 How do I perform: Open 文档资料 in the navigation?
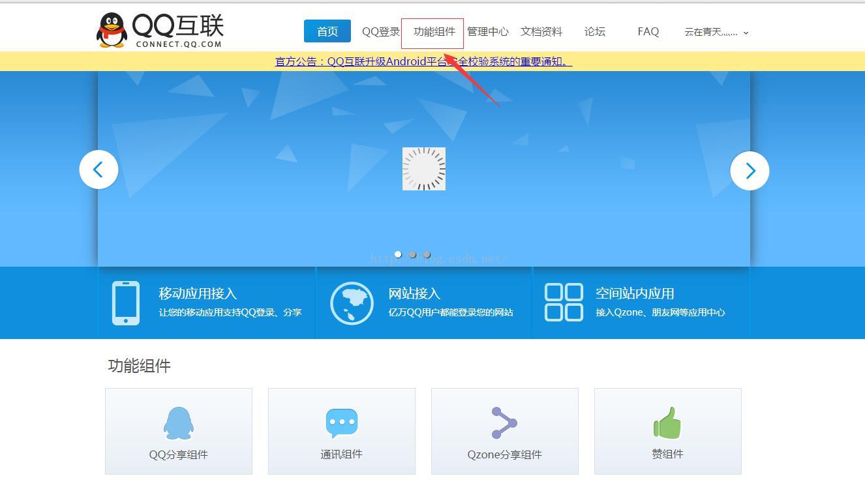(541, 31)
